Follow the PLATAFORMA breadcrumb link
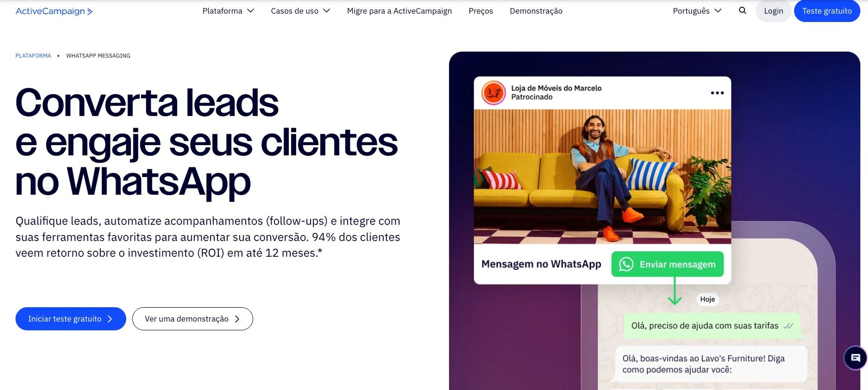Image resolution: width=868 pixels, height=390 pixels. tap(33, 56)
